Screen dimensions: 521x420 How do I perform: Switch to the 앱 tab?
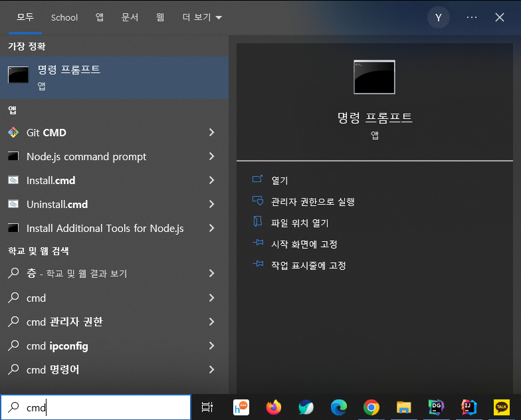click(100, 17)
